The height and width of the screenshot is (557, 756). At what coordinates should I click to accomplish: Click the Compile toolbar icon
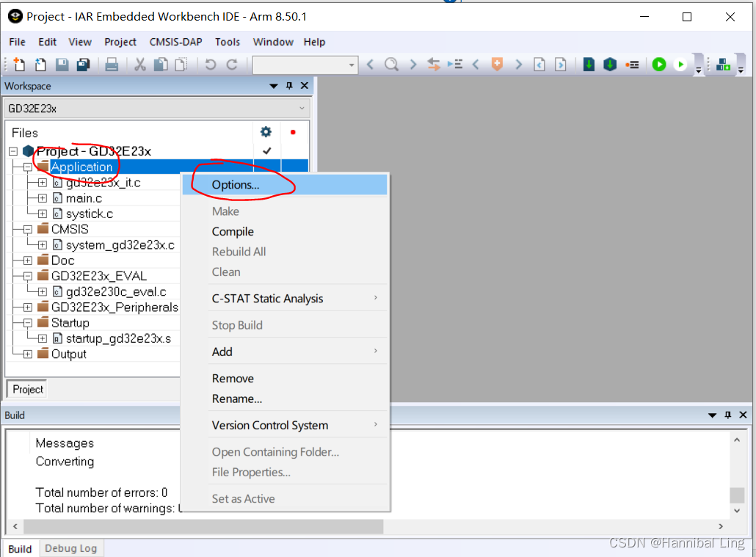point(589,64)
